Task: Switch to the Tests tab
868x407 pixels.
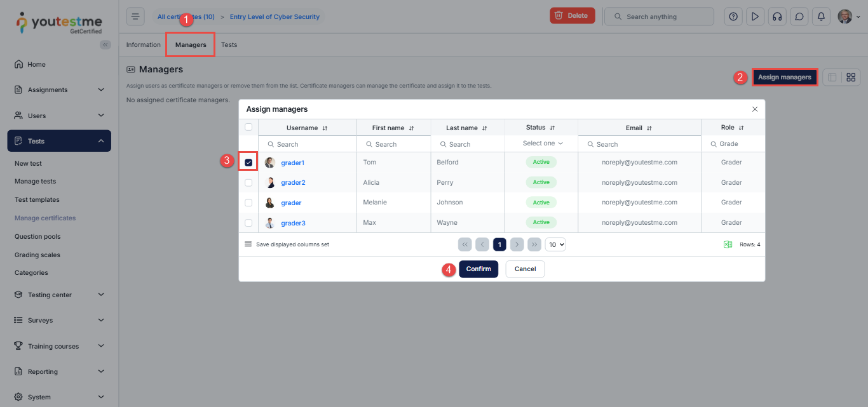Action: pos(229,44)
